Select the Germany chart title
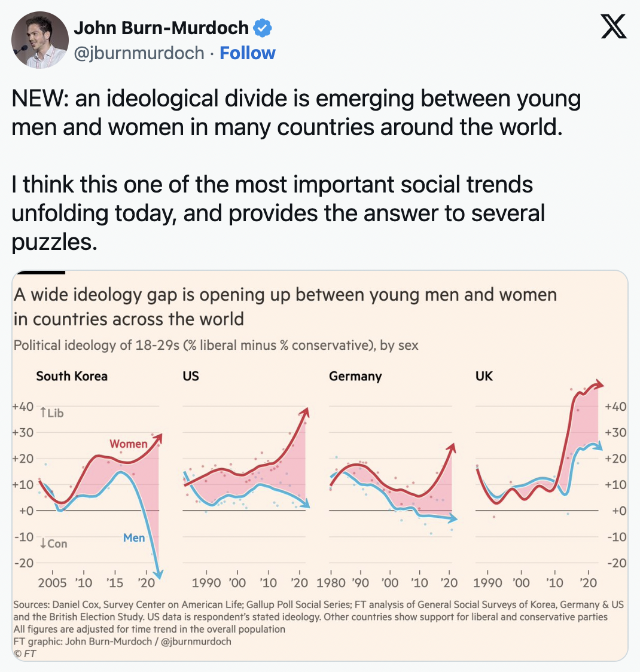 click(x=355, y=376)
